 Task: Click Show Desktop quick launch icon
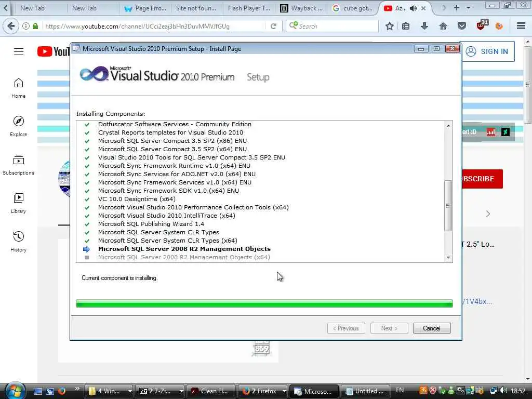[37, 391]
